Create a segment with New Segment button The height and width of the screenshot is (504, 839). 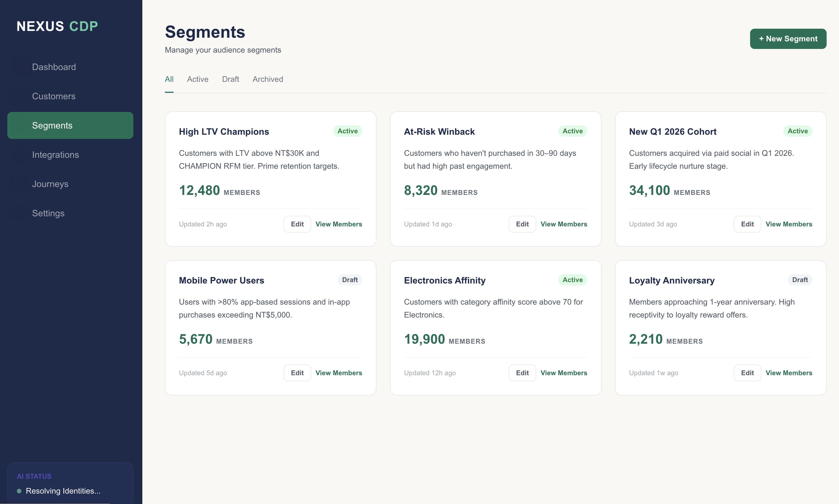788,39
